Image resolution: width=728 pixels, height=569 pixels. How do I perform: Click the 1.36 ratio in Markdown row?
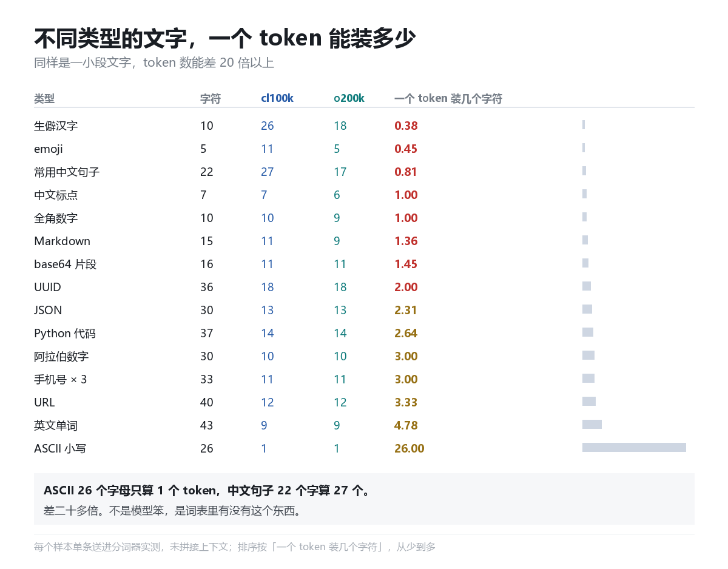tap(406, 241)
